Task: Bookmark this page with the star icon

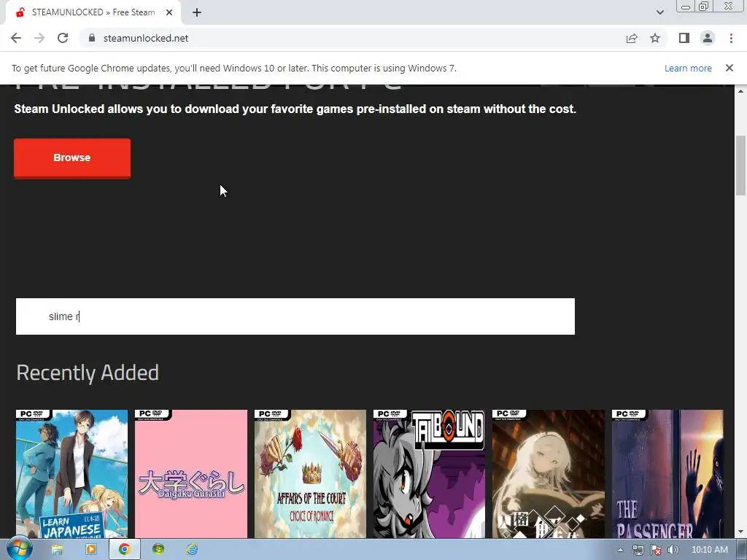Action: [655, 38]
